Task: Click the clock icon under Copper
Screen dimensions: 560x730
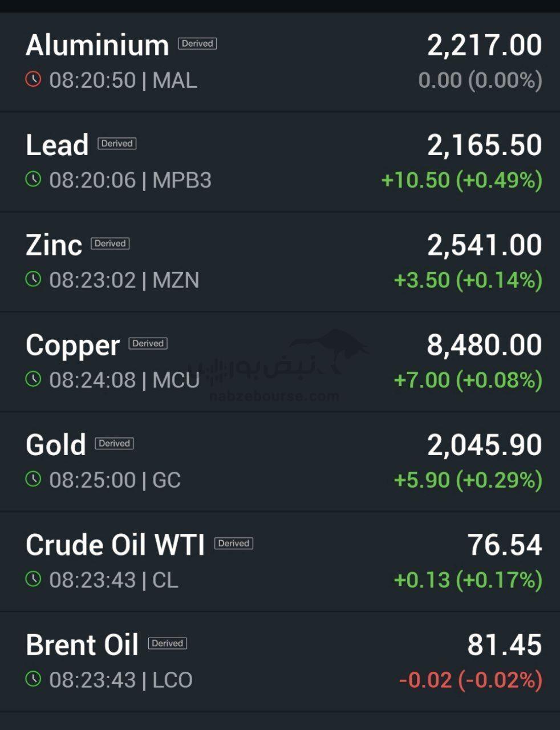Action: pyautogui.click(x=34, y=379)
